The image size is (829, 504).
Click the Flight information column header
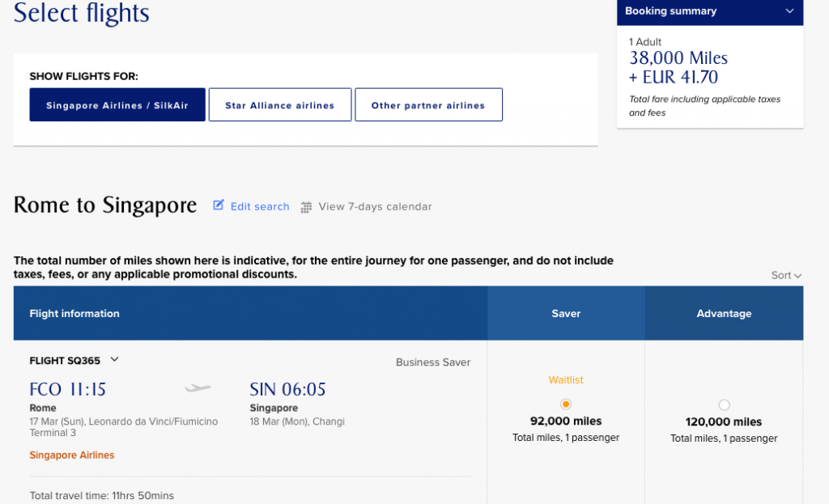74,313
